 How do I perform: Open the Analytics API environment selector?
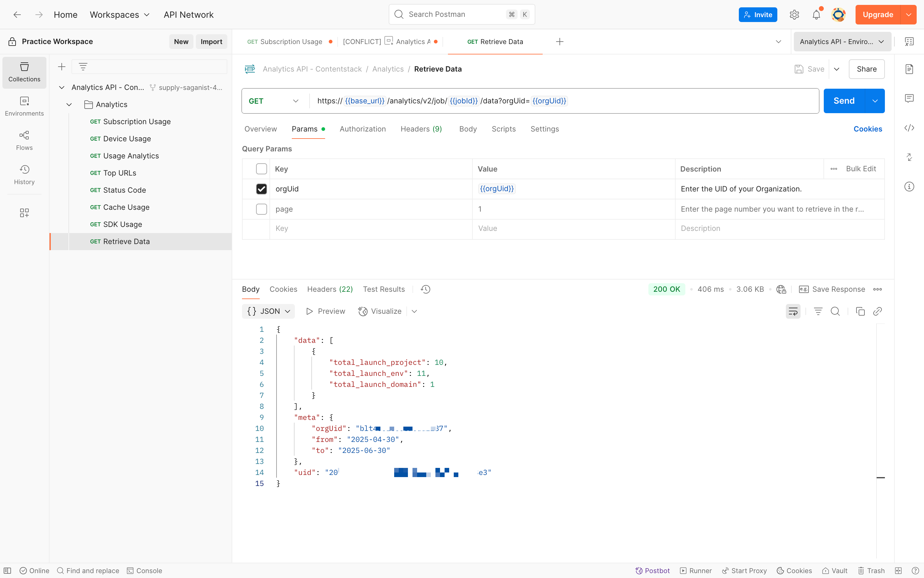[x=842, y=42]
